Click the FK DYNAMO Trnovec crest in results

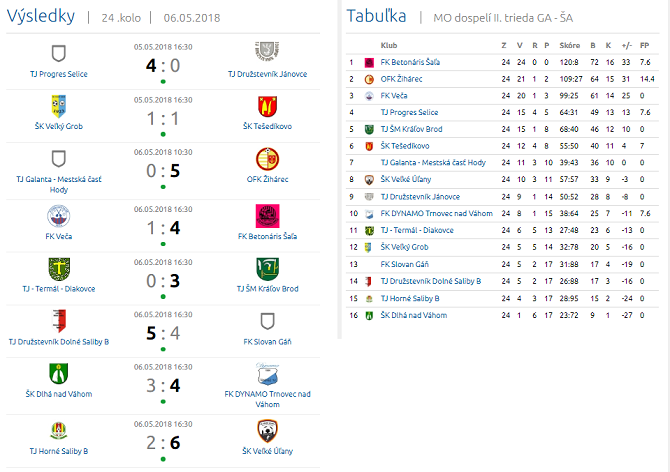tap(267, 374)
